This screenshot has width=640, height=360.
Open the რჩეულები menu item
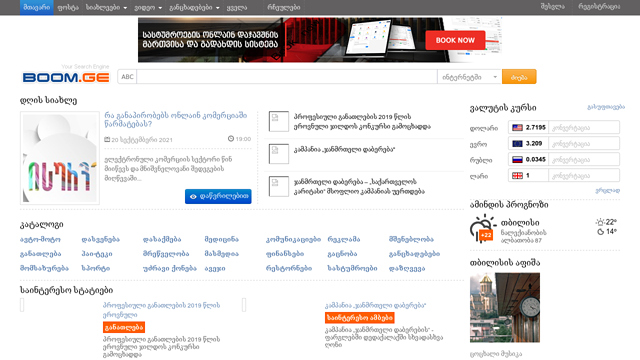point(284,7)
